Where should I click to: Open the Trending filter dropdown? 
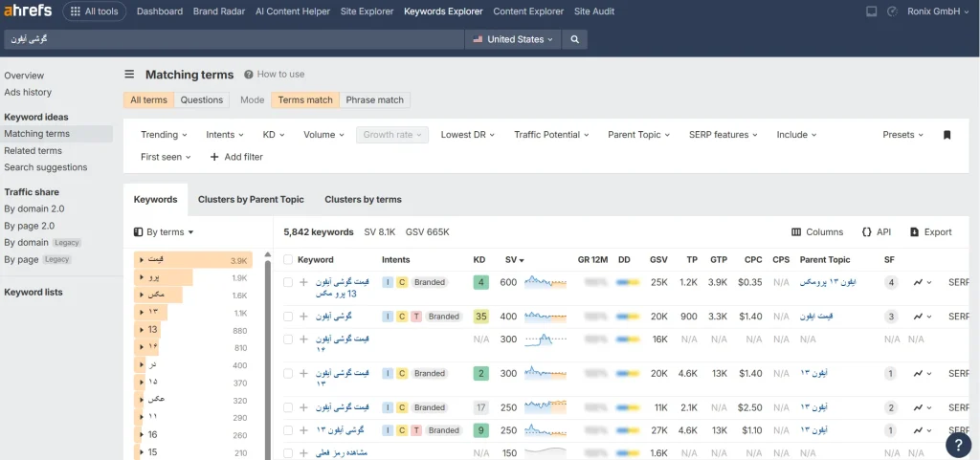point(164,135)
